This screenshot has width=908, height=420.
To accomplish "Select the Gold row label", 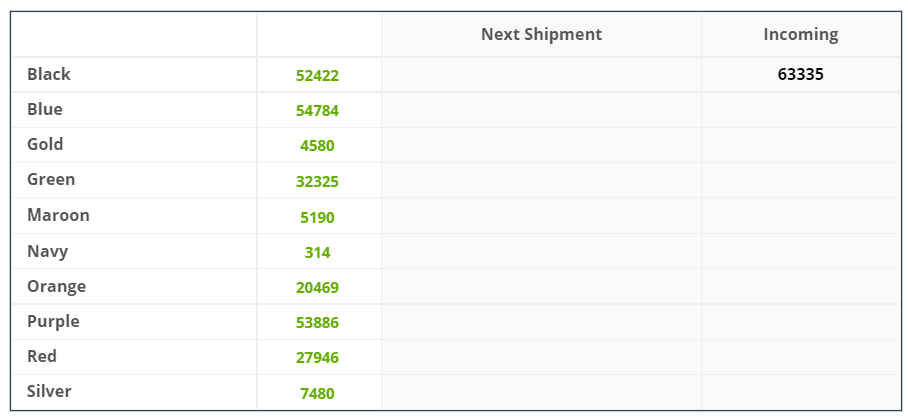I will (x=45, y=144).
